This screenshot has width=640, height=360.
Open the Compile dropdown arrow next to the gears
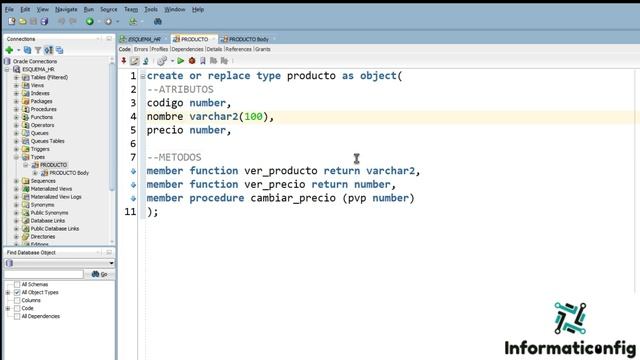tap(172, 61)
